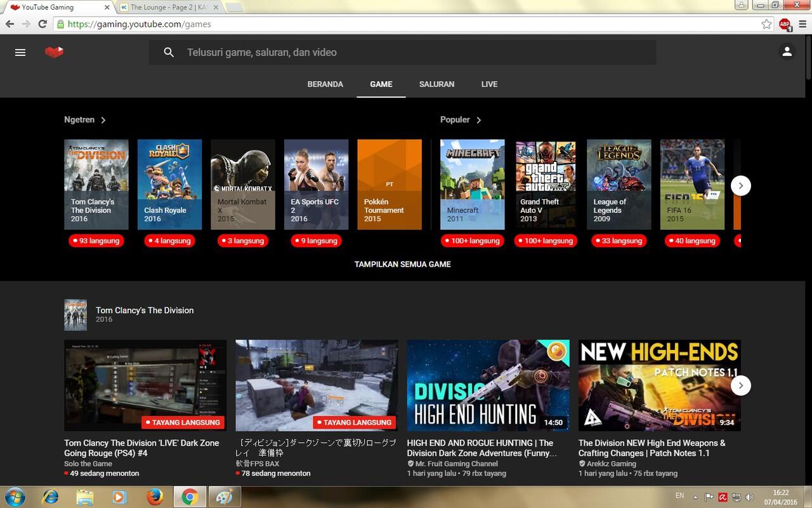
Task: Click Mr. Fruit Gaming Channel name
Action: 457,464
